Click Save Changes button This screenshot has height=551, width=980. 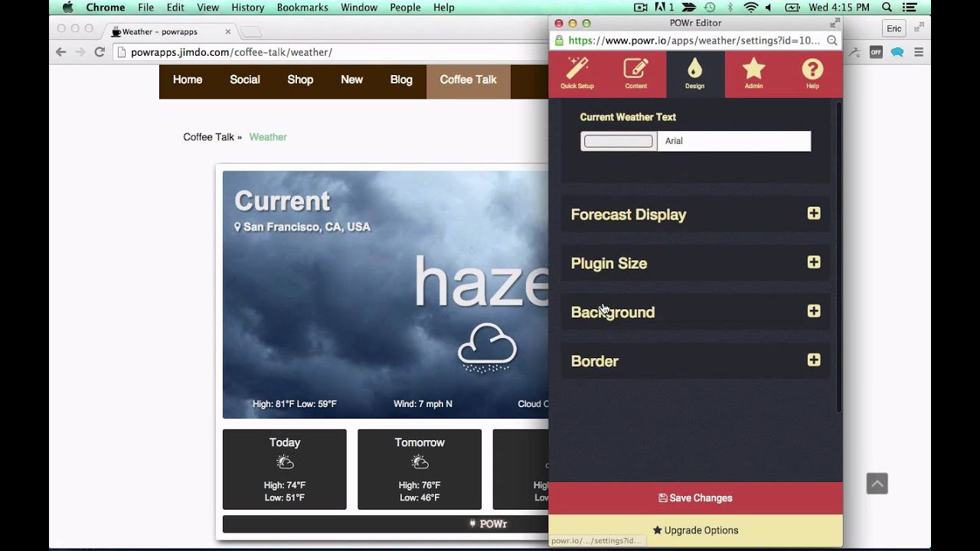tap(695, 498)
